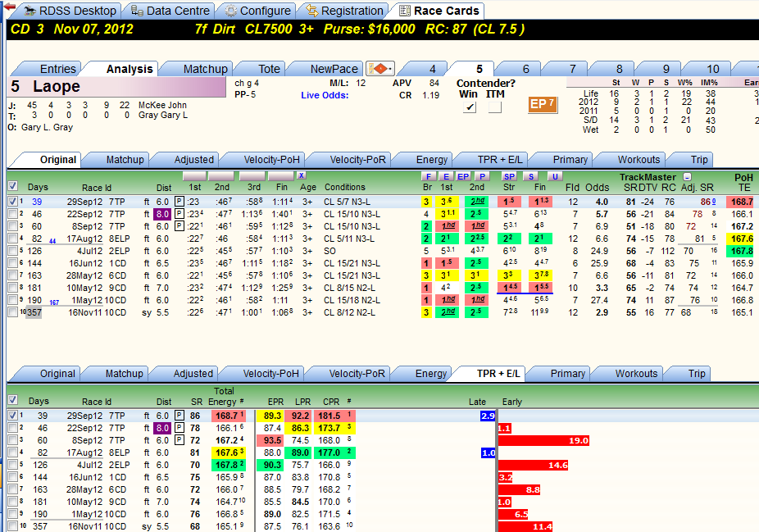Click the blue 2.9 Late bar
Image resolution: width=759 pixels, height=532 pixels.
click(488, 416)
